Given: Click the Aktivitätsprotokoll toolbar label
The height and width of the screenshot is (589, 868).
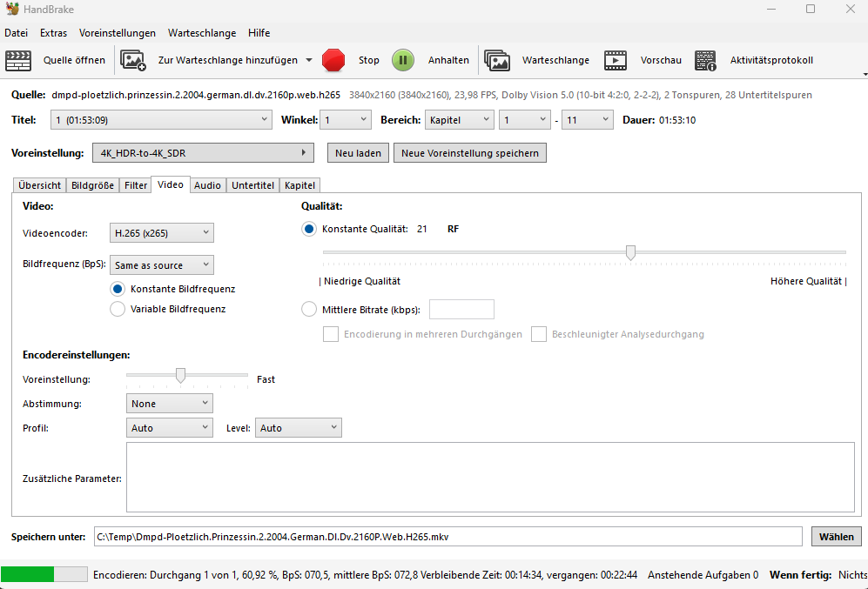Looking at the screenshot, I should 771,60.
